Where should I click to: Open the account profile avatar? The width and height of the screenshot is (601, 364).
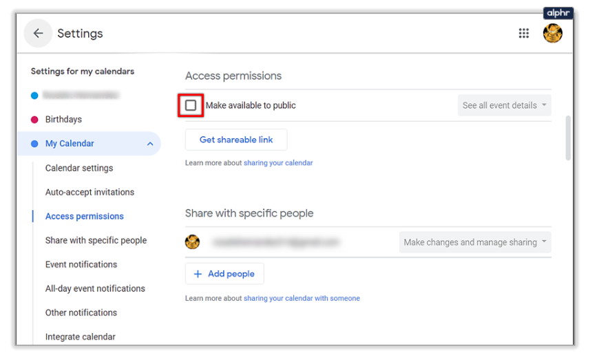click(552, 33)
